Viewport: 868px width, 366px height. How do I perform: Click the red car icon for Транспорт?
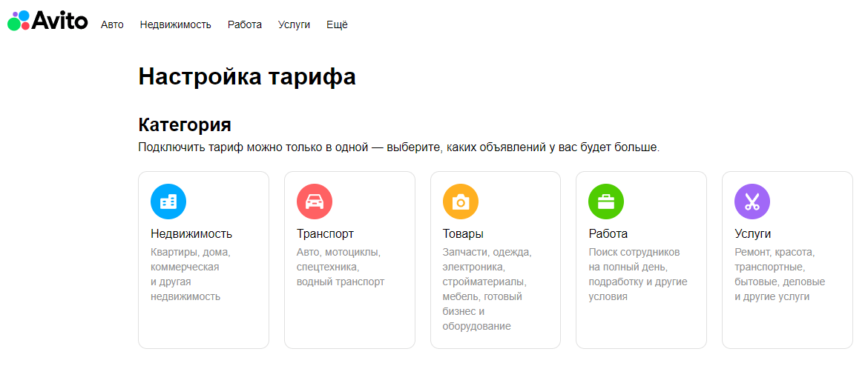click(x=315, y=202)
